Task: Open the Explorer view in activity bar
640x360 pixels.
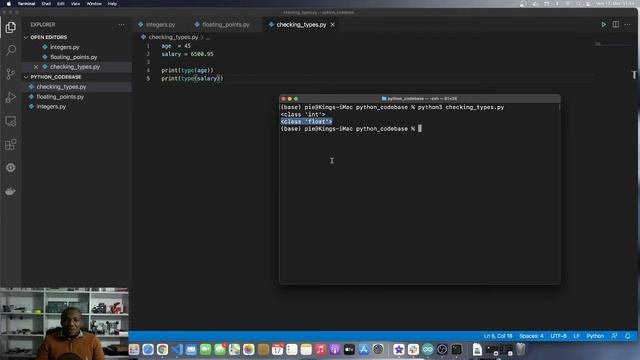Action: (11, 27)
